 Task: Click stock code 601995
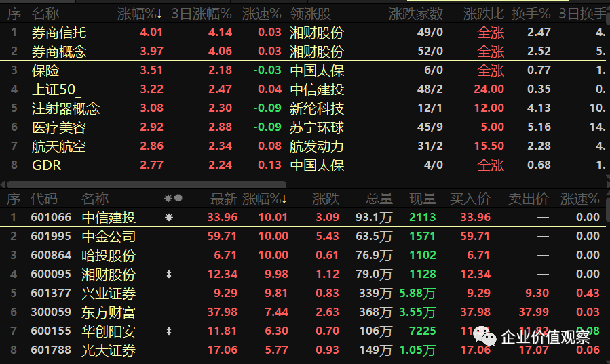pos(51,236)
